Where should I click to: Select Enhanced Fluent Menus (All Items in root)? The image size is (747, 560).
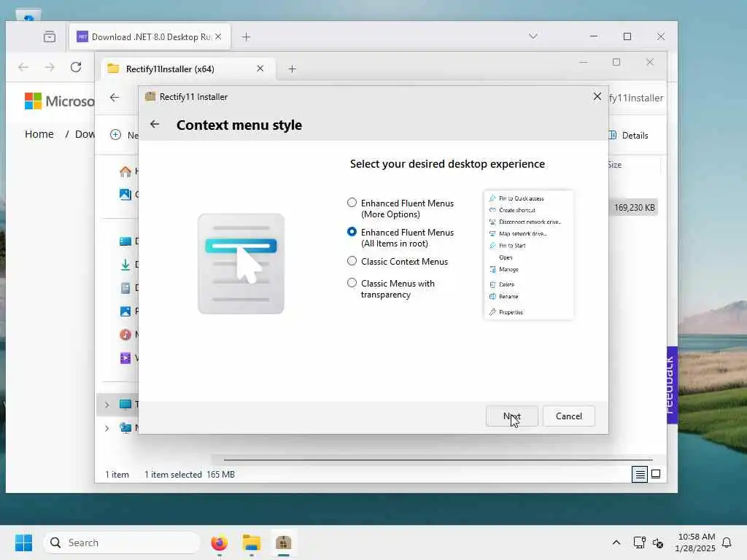(x=352, y=232)
